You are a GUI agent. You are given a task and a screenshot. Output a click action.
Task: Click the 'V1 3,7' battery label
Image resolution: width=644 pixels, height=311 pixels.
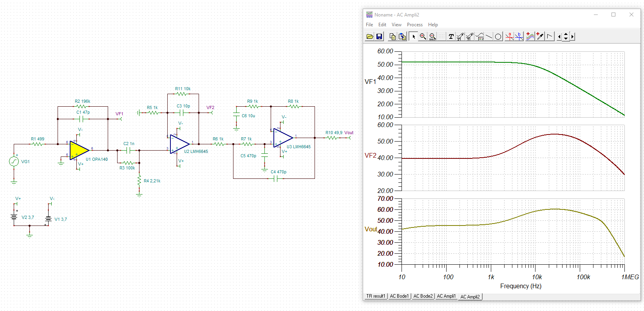(61, 219)
